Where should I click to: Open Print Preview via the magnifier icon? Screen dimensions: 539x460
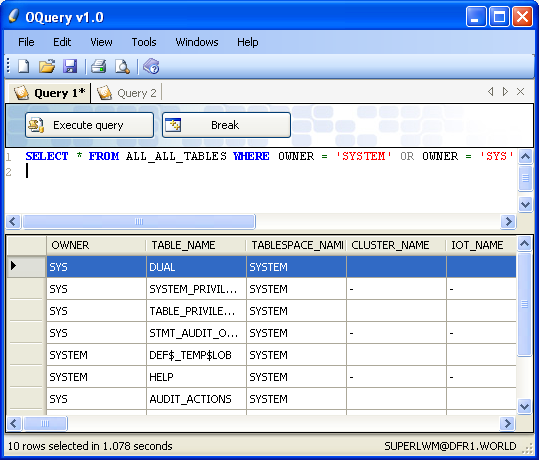click(122, 66)
